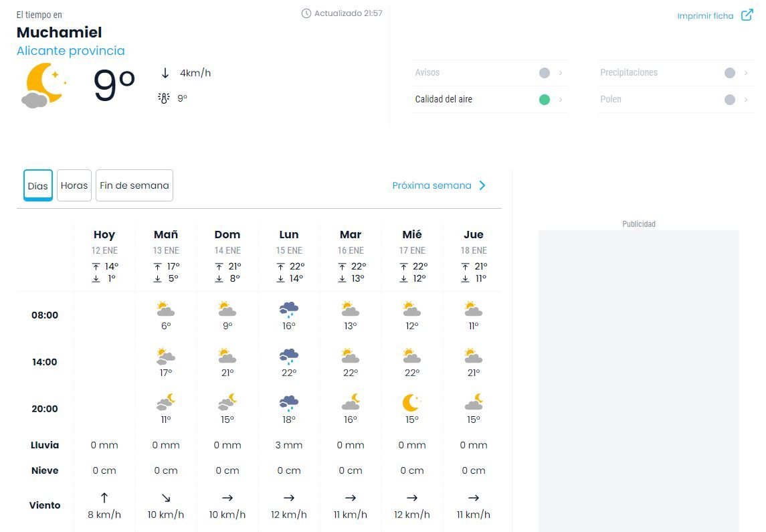Image resolution: width=766 pixels, height=532 pixels.
Task: Click the Mié wind speed 12 km/h
Action: point(412,515)
